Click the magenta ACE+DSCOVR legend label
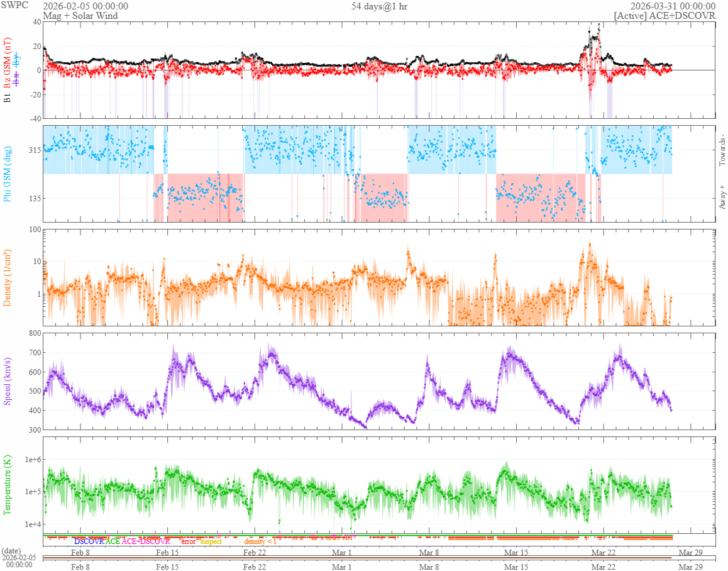This screenshot has height=571, width=728. pos(146,541)
